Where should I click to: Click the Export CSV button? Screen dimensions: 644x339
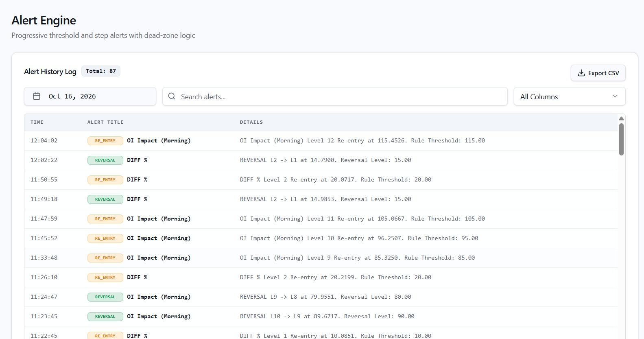tap(598, 73)
